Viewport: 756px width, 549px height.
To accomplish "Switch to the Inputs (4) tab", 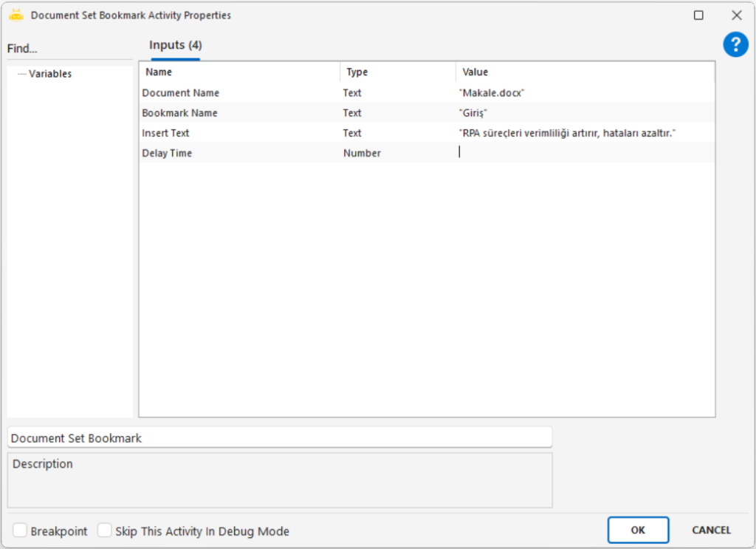I will 176,46.
